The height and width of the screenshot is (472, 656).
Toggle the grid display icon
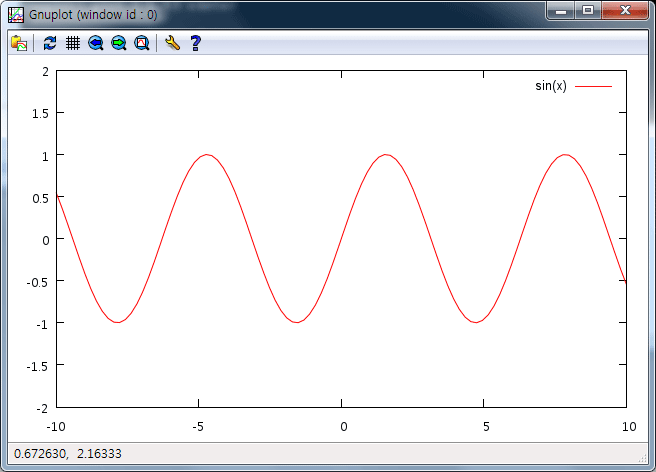click(x=73, y=43)
